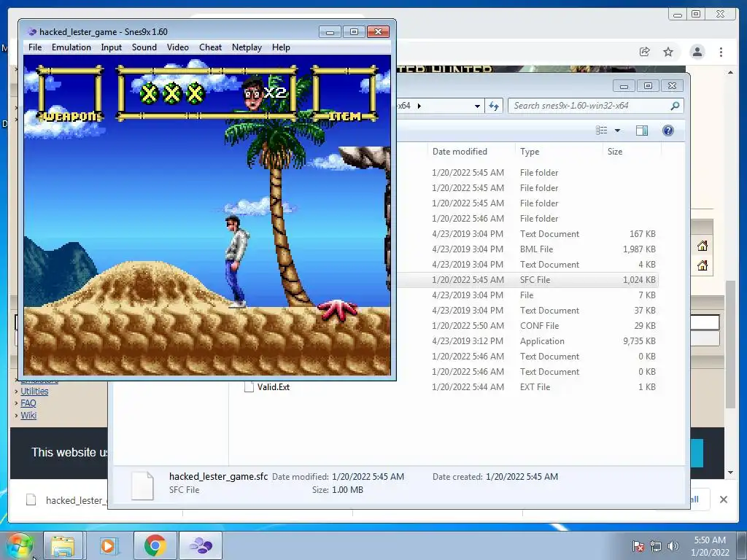The image size is (747, 560).
Task: Click the search magnifier icon in Explorer
Action: 675,106
